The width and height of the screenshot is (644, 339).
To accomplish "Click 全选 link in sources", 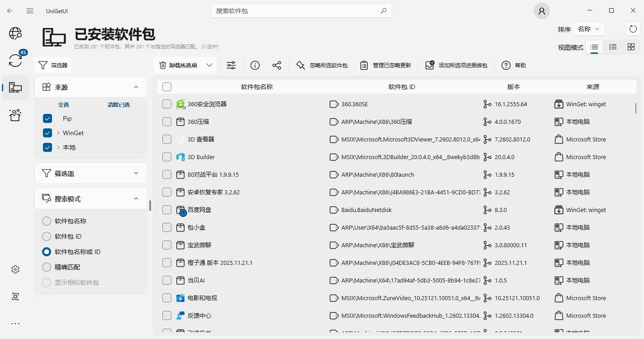I will pyautogui.click(x=63, y=104).
